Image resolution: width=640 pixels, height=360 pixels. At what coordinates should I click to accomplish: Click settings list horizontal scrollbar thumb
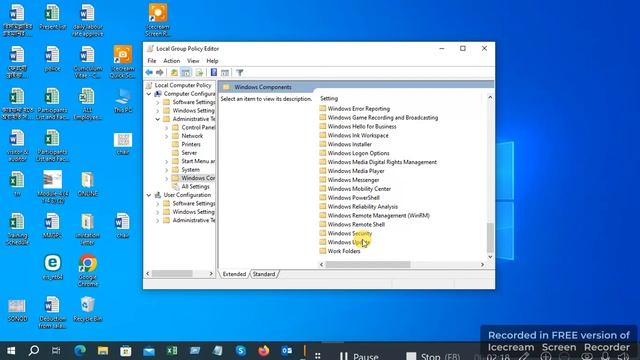(368, 265)
